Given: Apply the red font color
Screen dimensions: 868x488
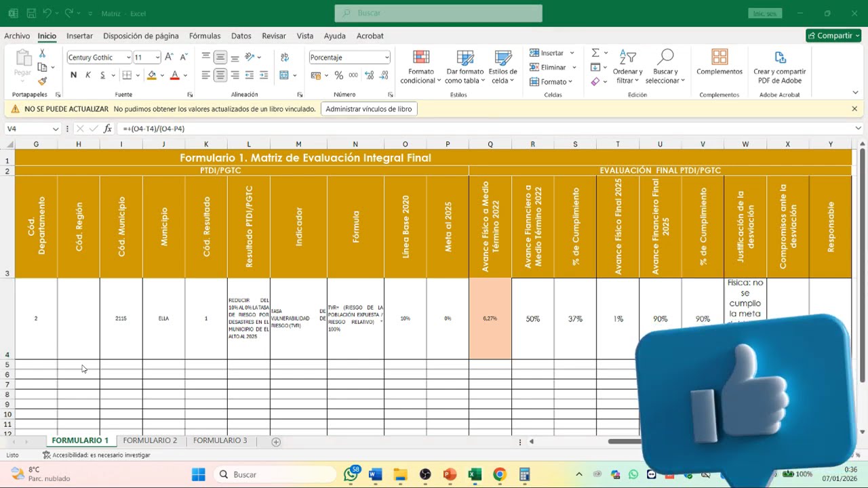Looking at the screenshot, I should pos(174,75).
